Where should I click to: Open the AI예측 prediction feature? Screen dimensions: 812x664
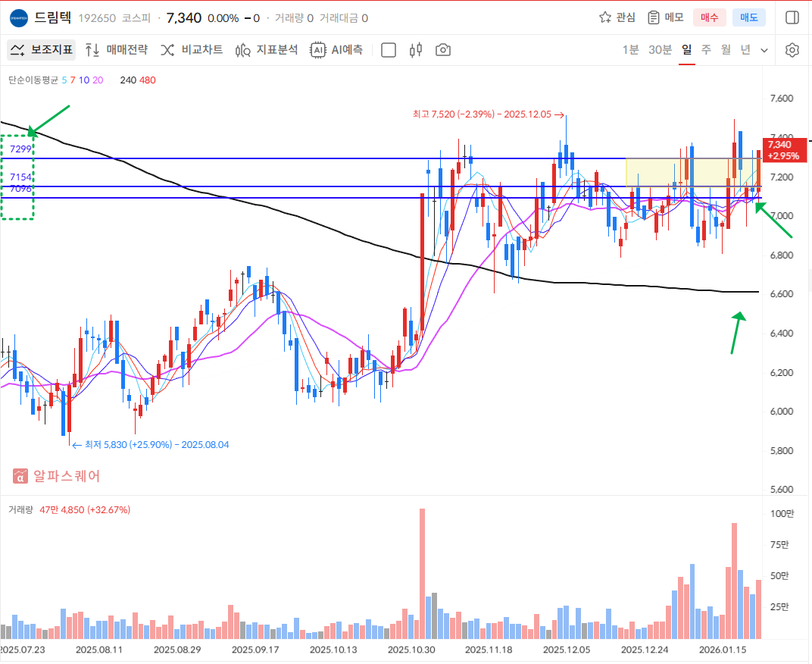click(x=336, y=50)
